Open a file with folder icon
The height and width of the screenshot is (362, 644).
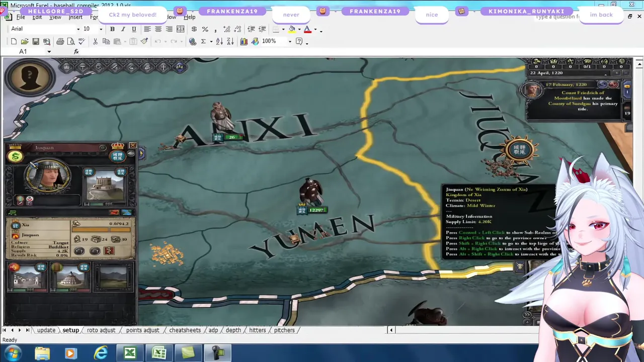click(24, 41)
